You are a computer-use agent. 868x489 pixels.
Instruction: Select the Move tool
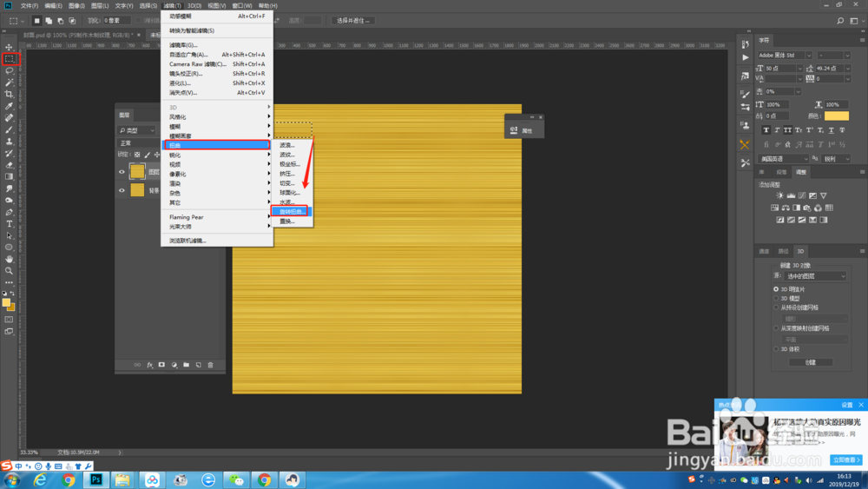tap(9, 47)
